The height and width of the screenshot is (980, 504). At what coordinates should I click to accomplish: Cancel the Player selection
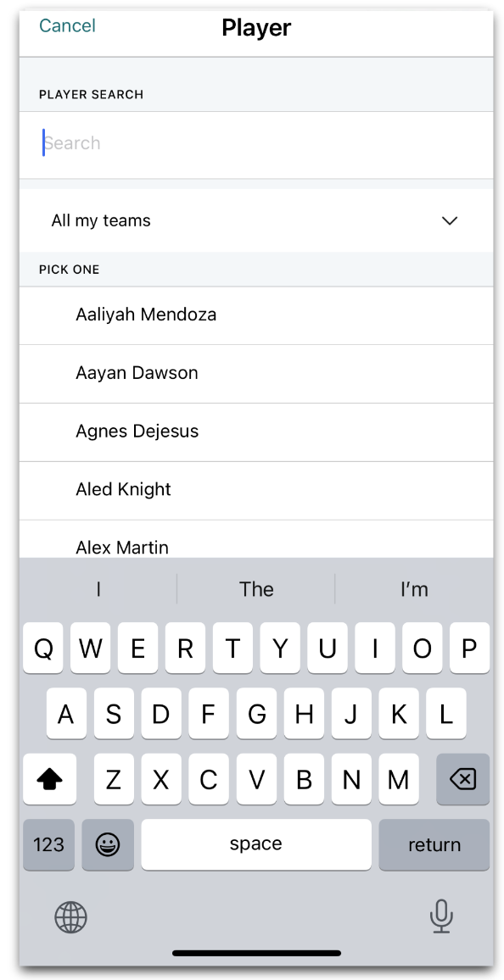pos(68,25)
